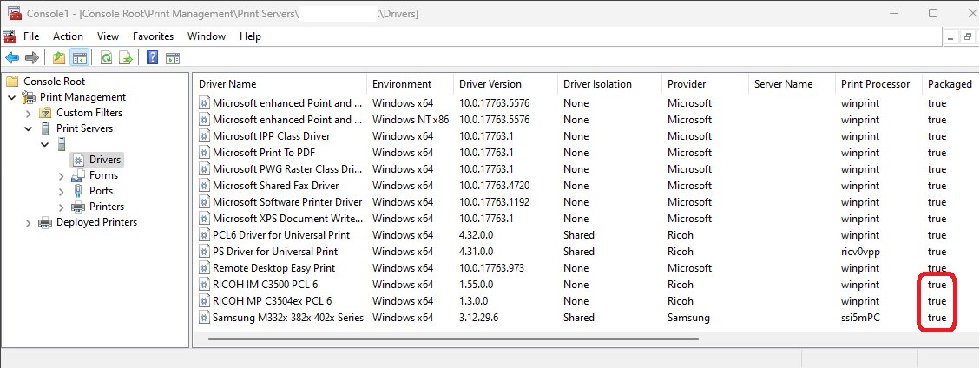Image resolution: width=980 pixels, height=368 pixels.
Task: Open the Help menu
Action: [250, 36]
